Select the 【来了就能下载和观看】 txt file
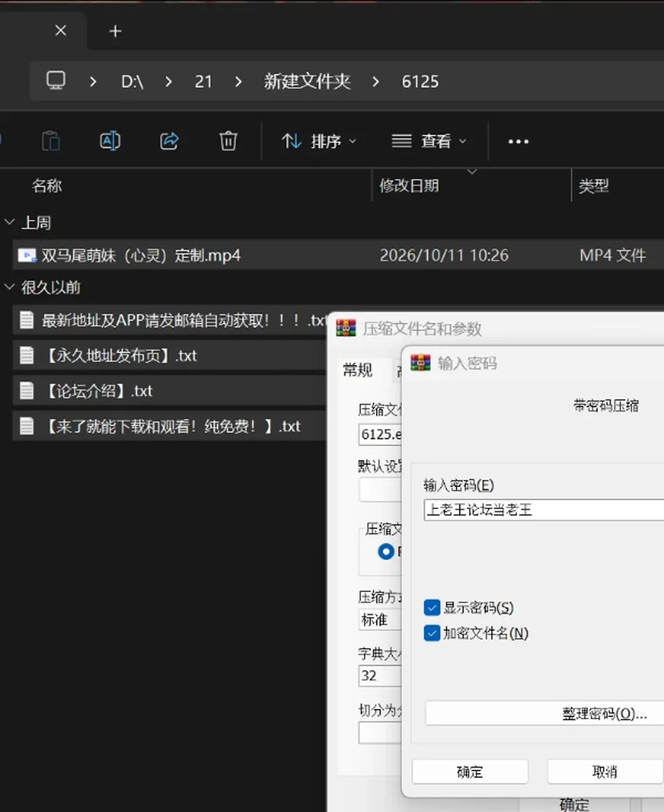 tap(170, 426)
